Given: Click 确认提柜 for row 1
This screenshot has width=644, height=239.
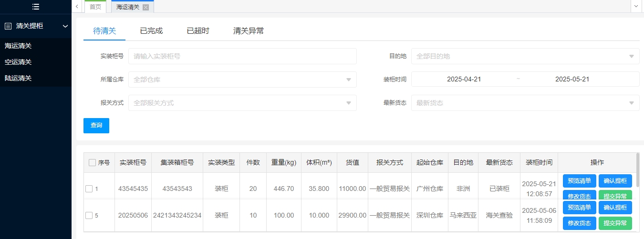Looking at the screenshot, I should pos(615,181).
